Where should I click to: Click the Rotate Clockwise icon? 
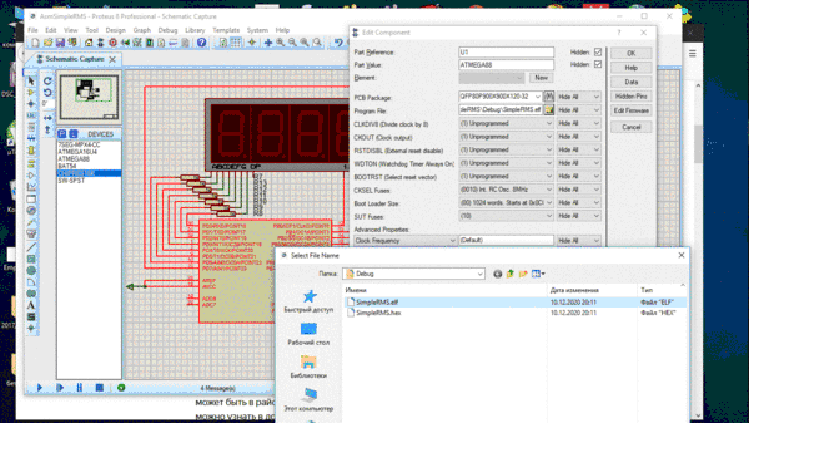pyautogui.click(x=48, y=81)
